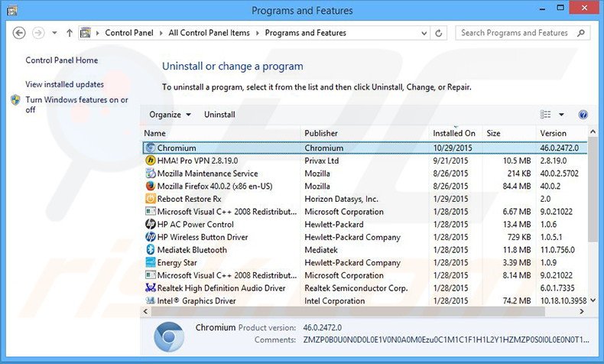This screenshot has height=364, width=604.
Task: Click the Windows features shield icon
Action: click(x=15, y=99)
